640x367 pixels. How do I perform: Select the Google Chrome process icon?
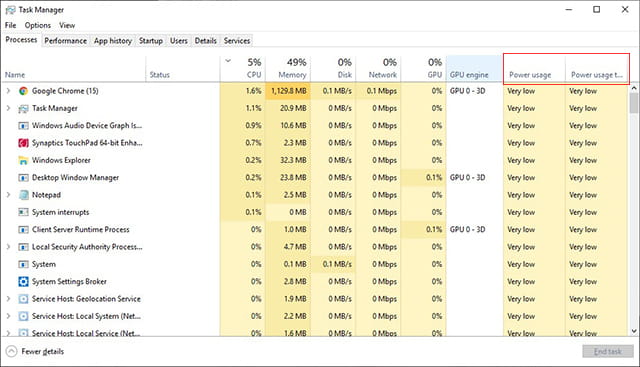[23, 91]
